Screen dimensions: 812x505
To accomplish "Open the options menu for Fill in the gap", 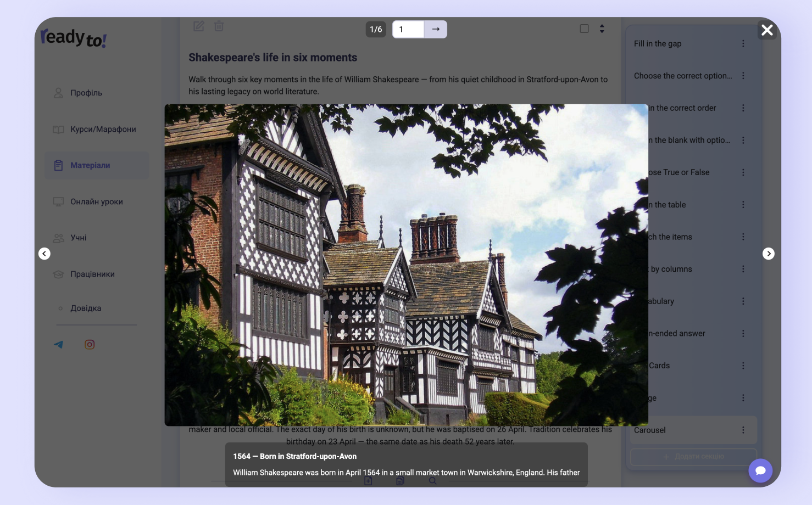I will (743, 44).
